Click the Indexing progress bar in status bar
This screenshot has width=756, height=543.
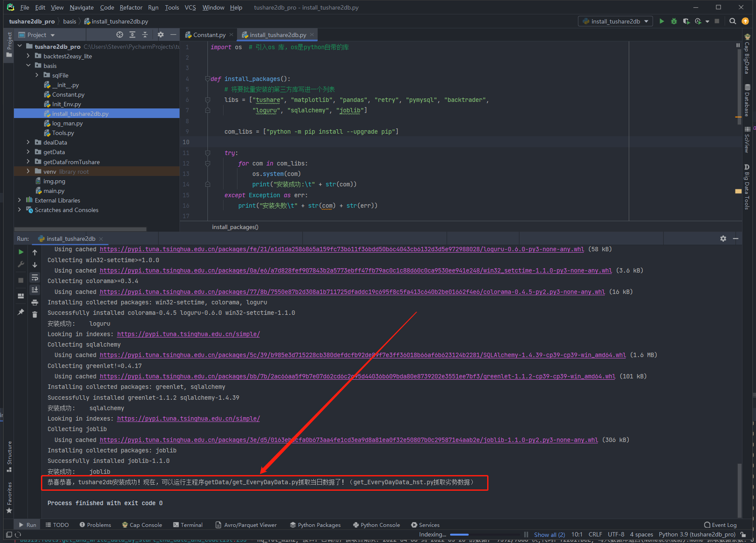tap(459, 535)
